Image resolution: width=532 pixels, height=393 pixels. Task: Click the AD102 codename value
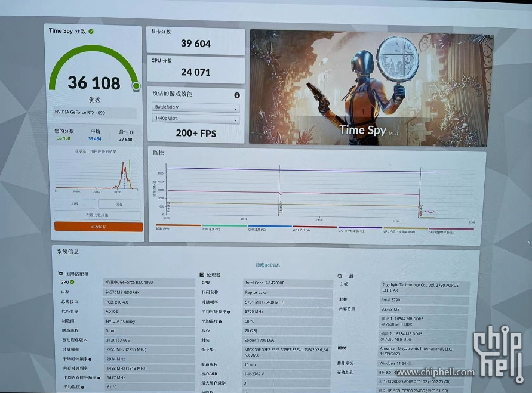149,311
